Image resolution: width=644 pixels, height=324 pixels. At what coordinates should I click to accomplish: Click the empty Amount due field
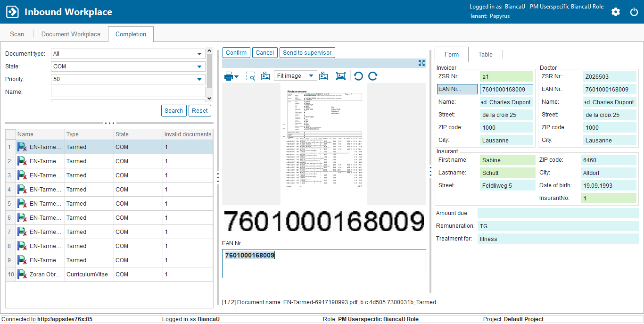click(x=558, y=214)
